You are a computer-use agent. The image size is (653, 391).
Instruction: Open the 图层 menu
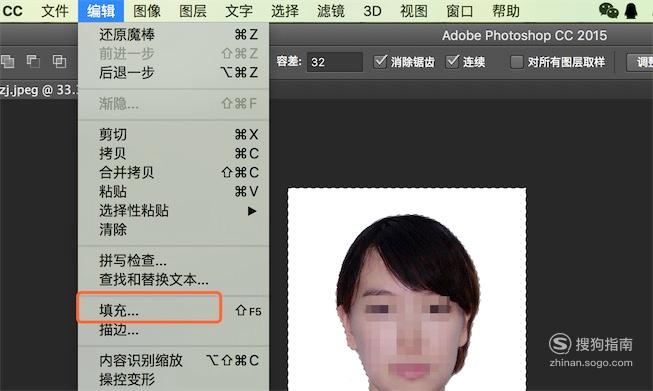pos(193,11)
